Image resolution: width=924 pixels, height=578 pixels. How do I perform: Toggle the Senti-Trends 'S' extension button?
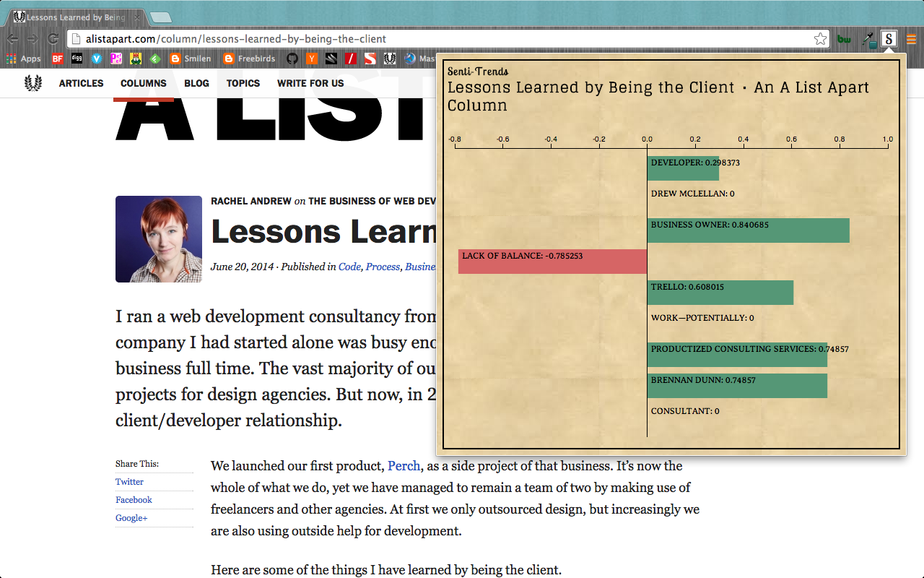pyautogui.click(x=889, y=39)
